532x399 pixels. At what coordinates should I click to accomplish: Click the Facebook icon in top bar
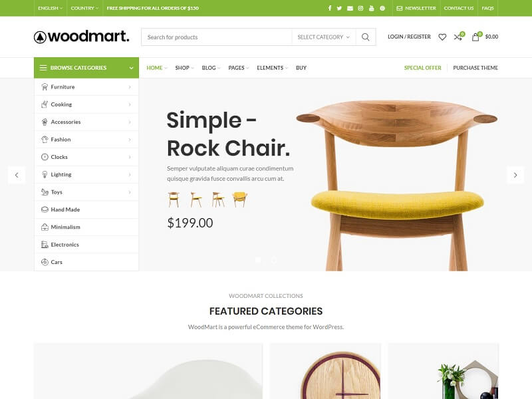(329, 8)
